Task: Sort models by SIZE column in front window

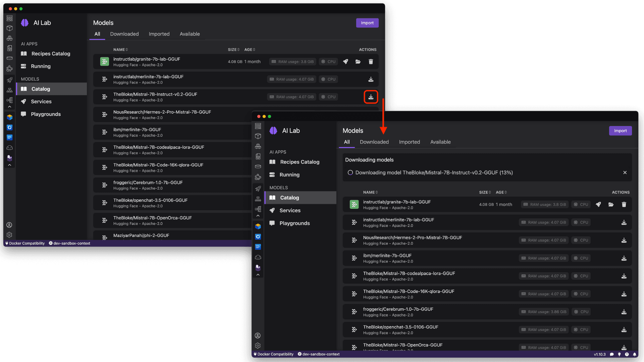Action: pos(485,192)
